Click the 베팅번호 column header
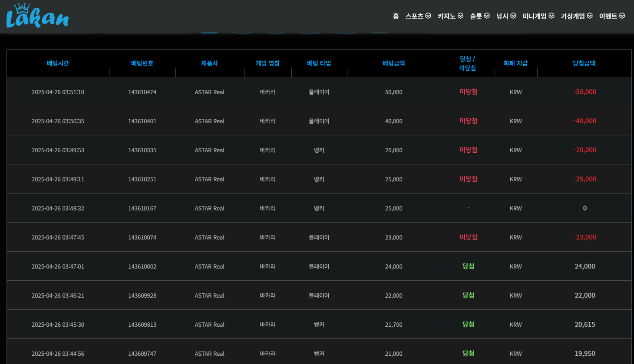 click(x=142, y=63)
